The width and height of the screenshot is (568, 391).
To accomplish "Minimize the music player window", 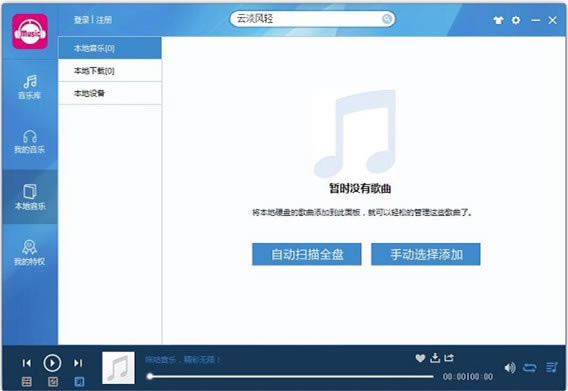I will pos(535,20).
